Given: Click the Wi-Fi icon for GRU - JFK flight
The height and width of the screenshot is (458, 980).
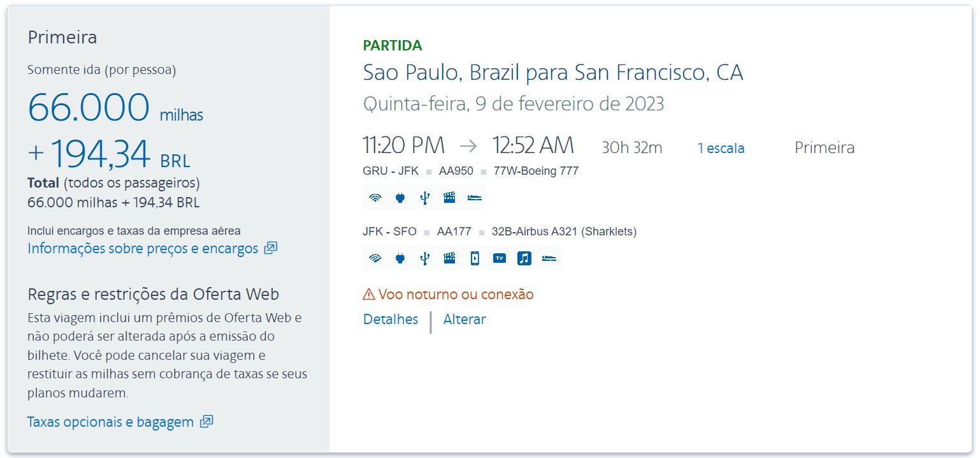Looking at the screenshot, I should coord(375,198).
